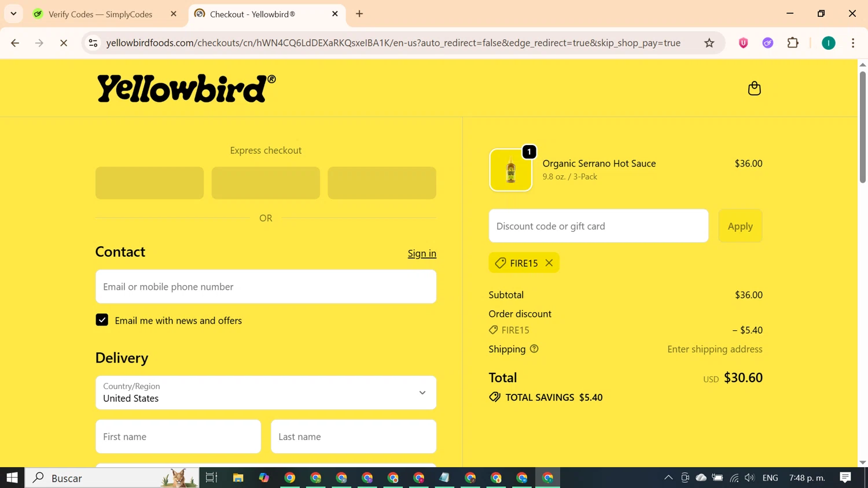Viewport: 868px width, 488px height.
Task: Open the Chrome profile avatar
Action: [x=829, y=43]
